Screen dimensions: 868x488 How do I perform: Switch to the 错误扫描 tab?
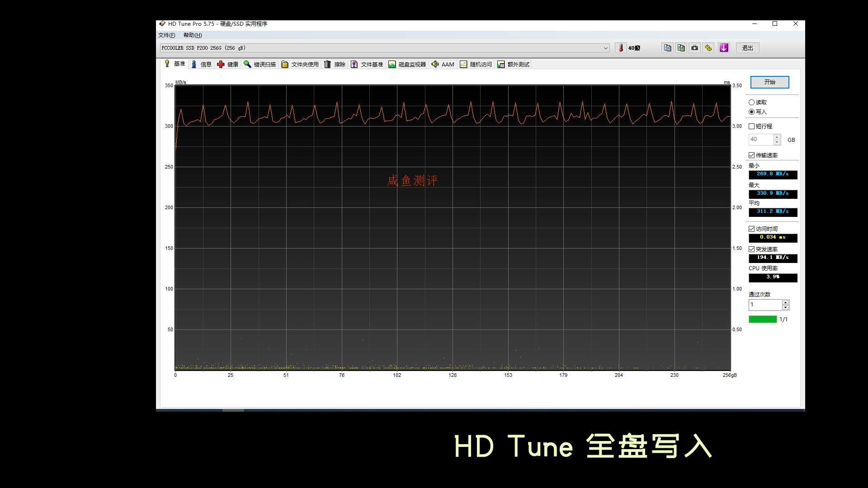pyautogui.click(x=260, y=65)
